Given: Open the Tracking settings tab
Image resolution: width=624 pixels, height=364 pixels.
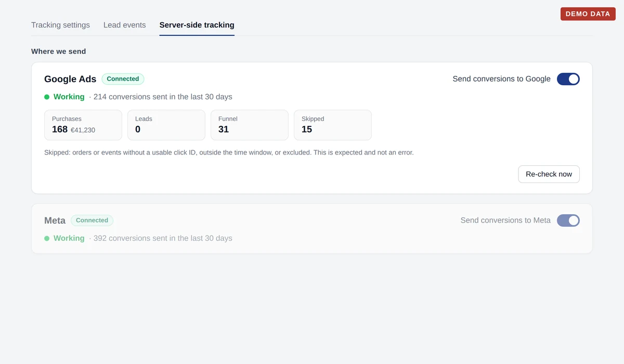Looking at the screenshot, I should click(x=60, y=25).
